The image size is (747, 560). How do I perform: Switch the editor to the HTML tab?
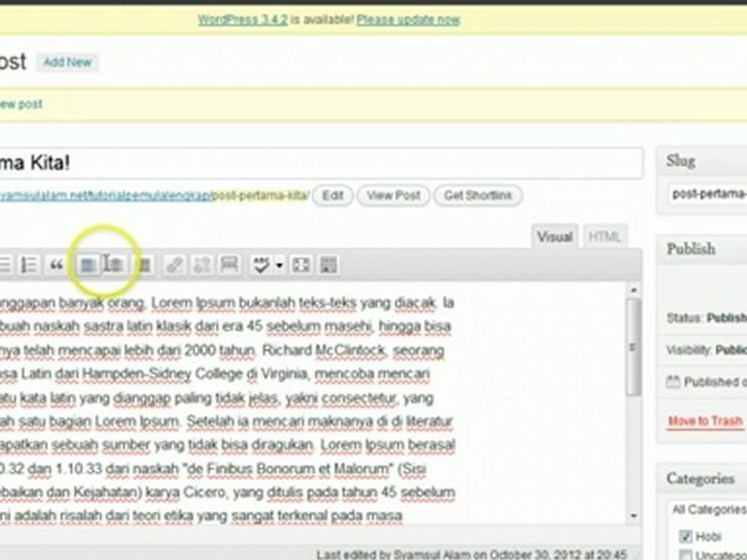(605, 236)
